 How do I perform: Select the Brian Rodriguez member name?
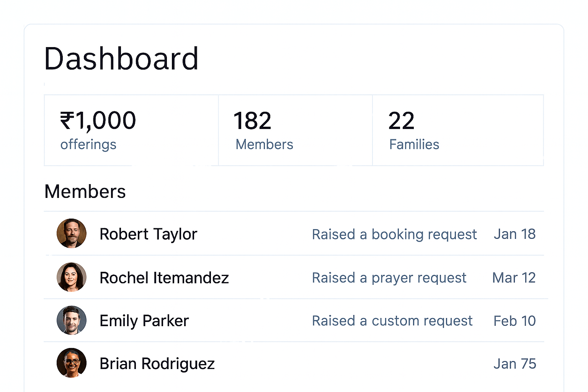[x=157, y=364]
